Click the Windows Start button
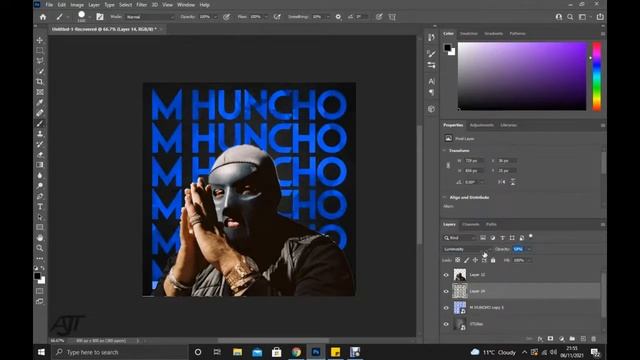This screenshot has height=360, width=640. click(41, 352)
